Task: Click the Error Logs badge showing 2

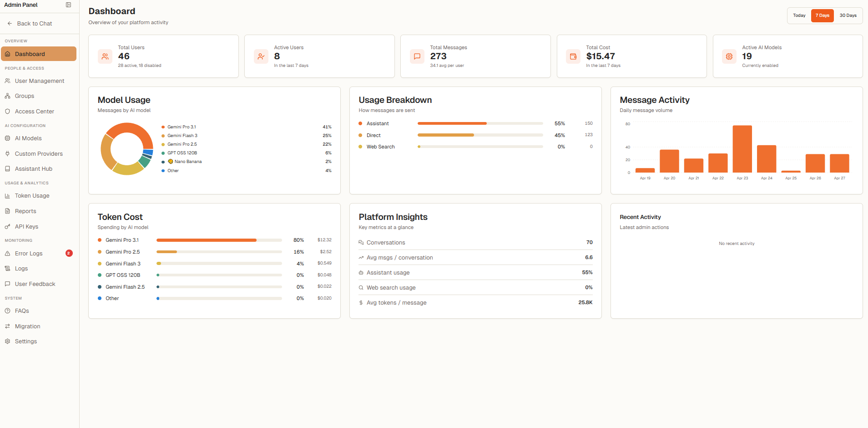Action: [x=69, y=253]
